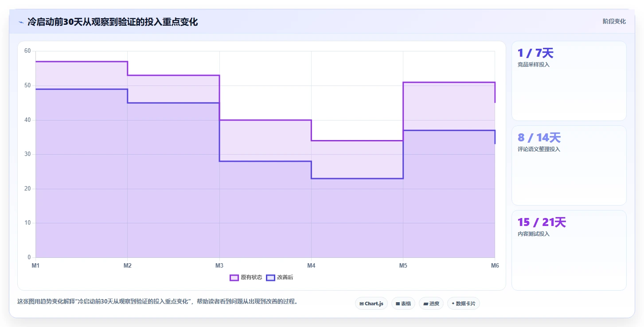Toggle the 原有状态 legend swatch

tap(234, 278)
